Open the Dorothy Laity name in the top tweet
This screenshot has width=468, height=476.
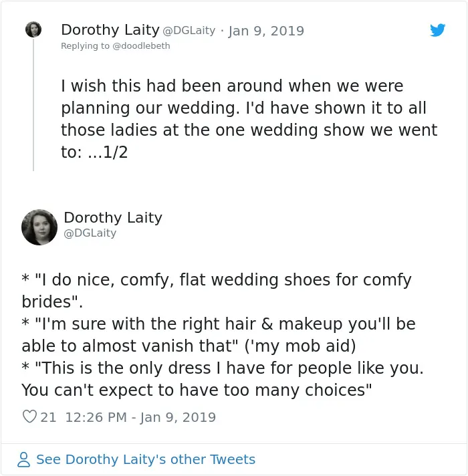110,29
